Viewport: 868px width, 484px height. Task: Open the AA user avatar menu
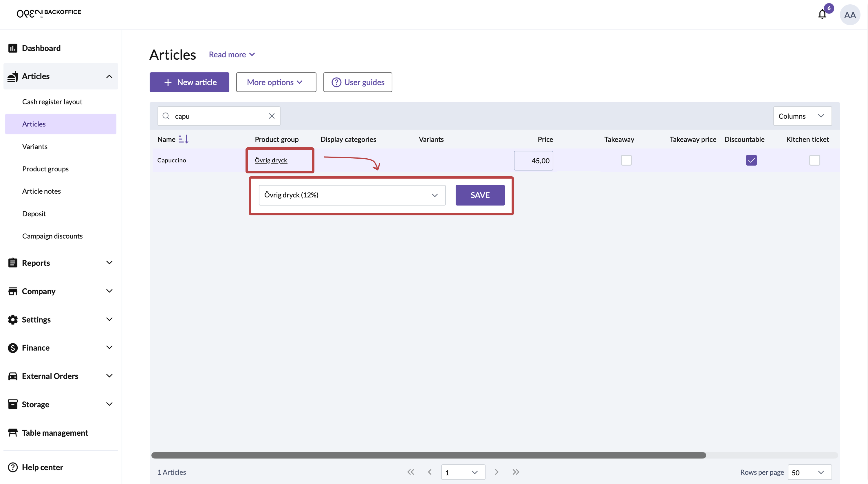(x=849, y=15)
